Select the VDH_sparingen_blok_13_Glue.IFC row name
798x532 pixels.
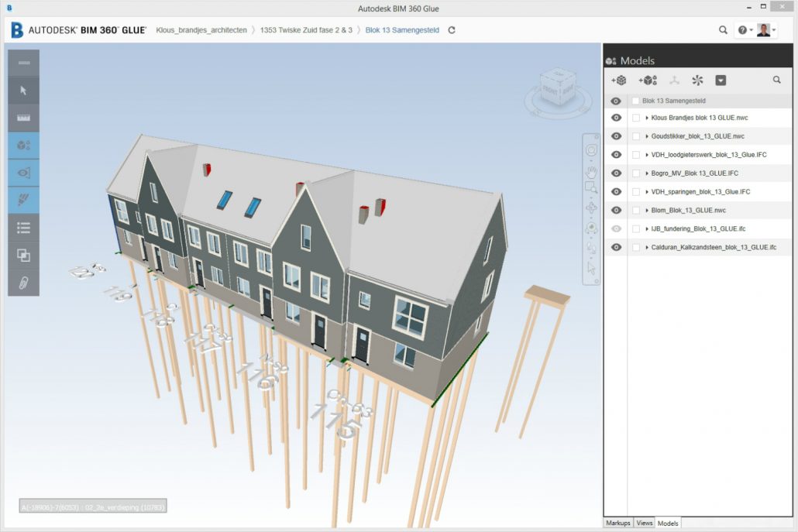[700, 192]
